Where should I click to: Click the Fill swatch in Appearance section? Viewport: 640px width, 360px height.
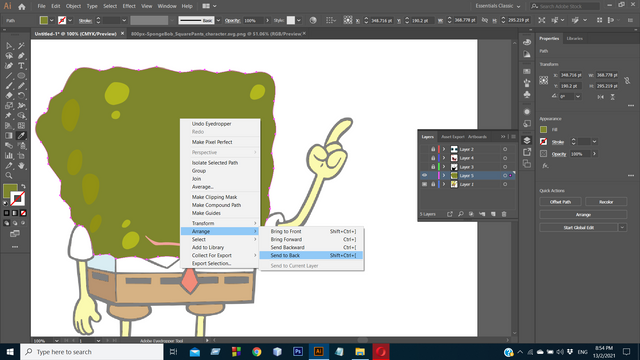pos(543,129)
